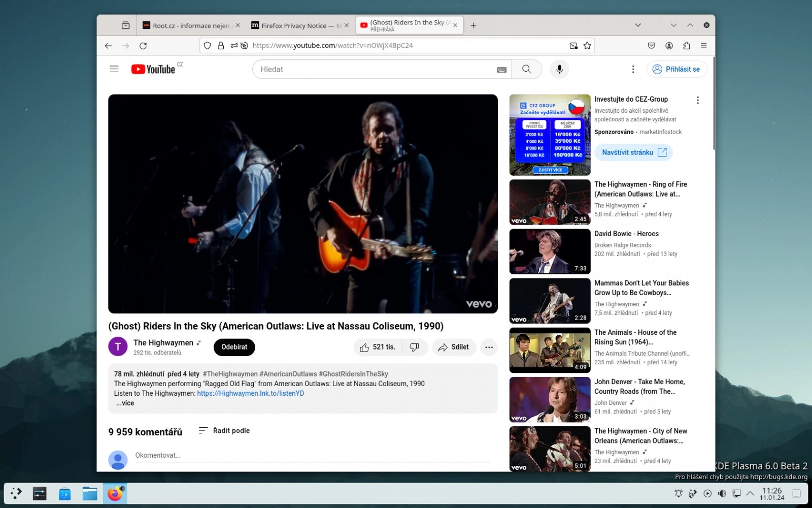Image resolution: width=812 pixels, height=508 pixels.
Task: Open site permissions icon in address bar
Action: 234,46
